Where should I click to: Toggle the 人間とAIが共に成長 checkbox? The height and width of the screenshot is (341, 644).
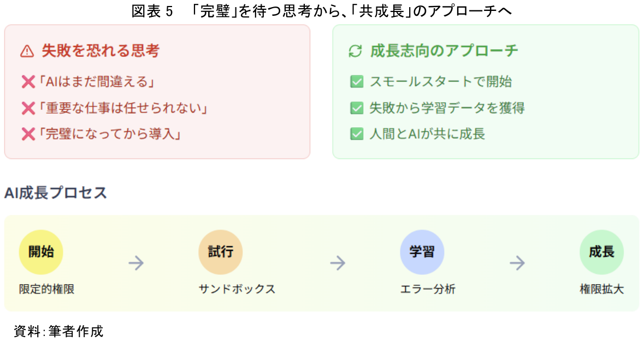coord(357,134)
